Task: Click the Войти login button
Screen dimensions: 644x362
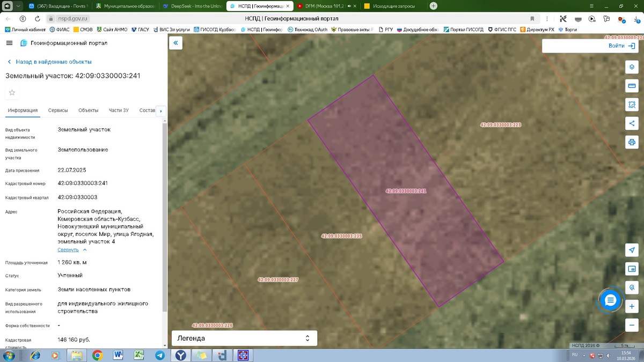Action: (x=622, y=46)
